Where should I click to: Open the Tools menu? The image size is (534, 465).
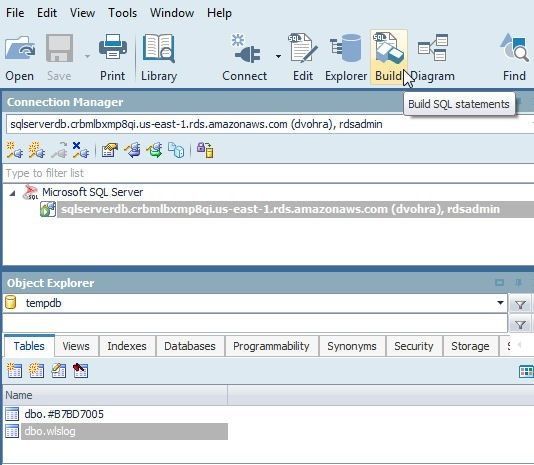pos(122,13)
